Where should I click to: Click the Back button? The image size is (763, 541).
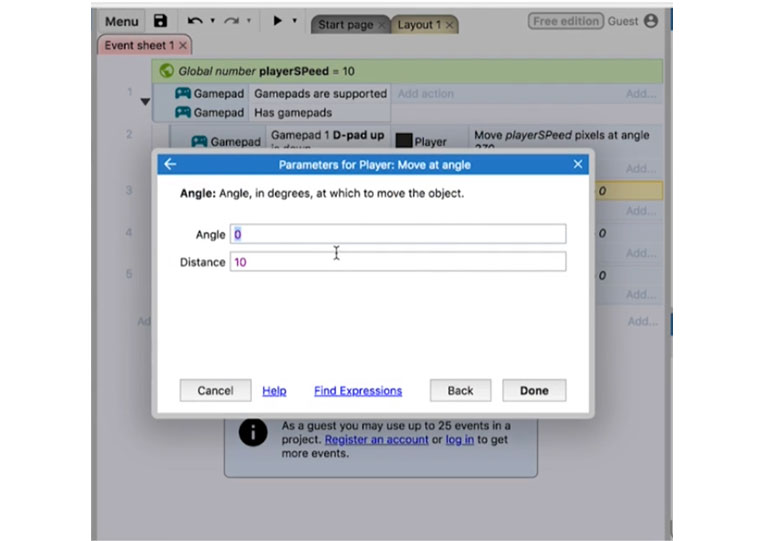tap(460, 390)
